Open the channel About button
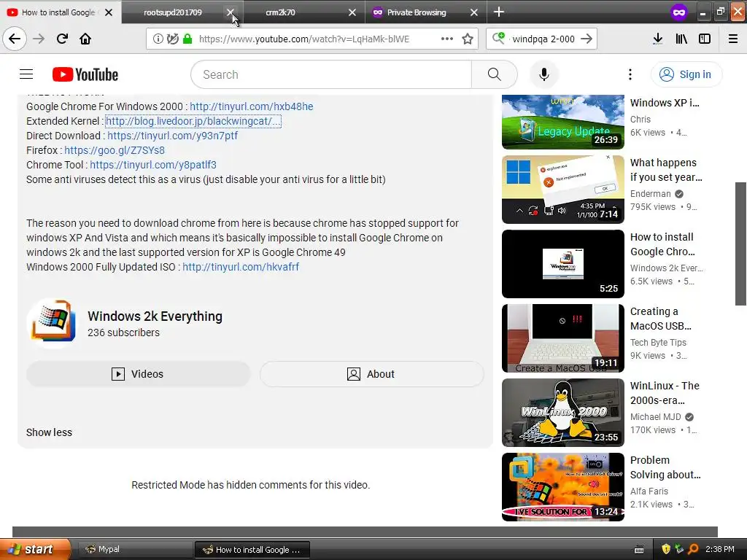The height and width of the screenshot is (560, 747). click(371, 374)
